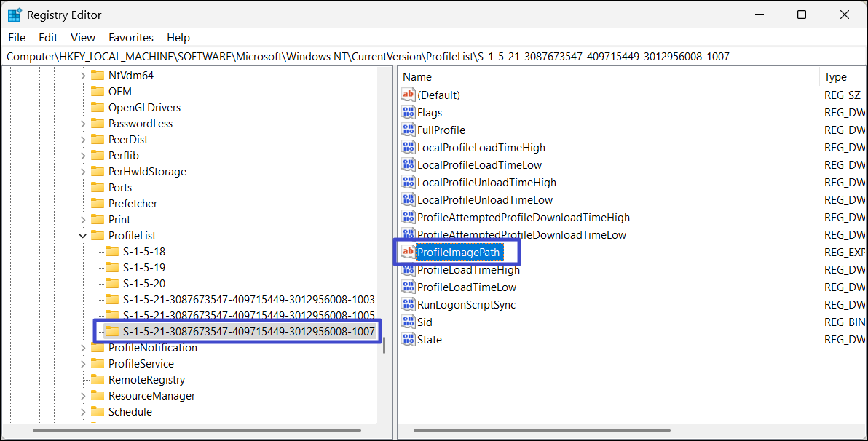Select the ProfileService tree key

coord(141,364)
